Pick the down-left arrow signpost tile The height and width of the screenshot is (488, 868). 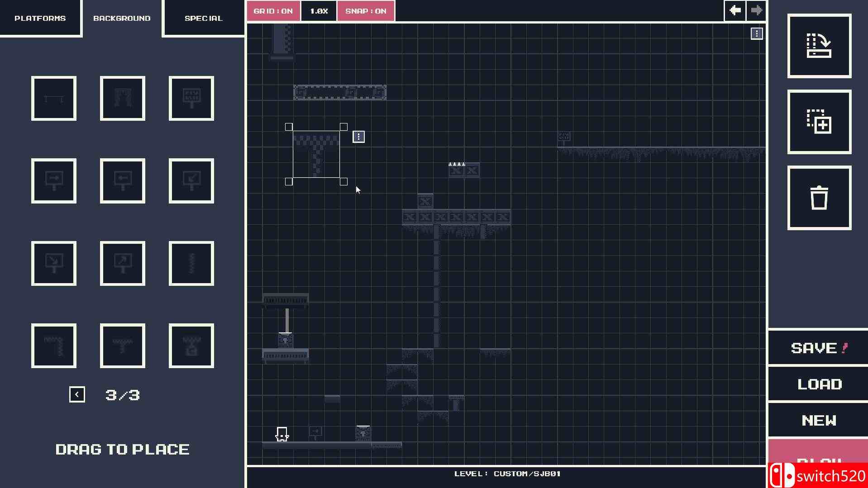click(191, 181)
